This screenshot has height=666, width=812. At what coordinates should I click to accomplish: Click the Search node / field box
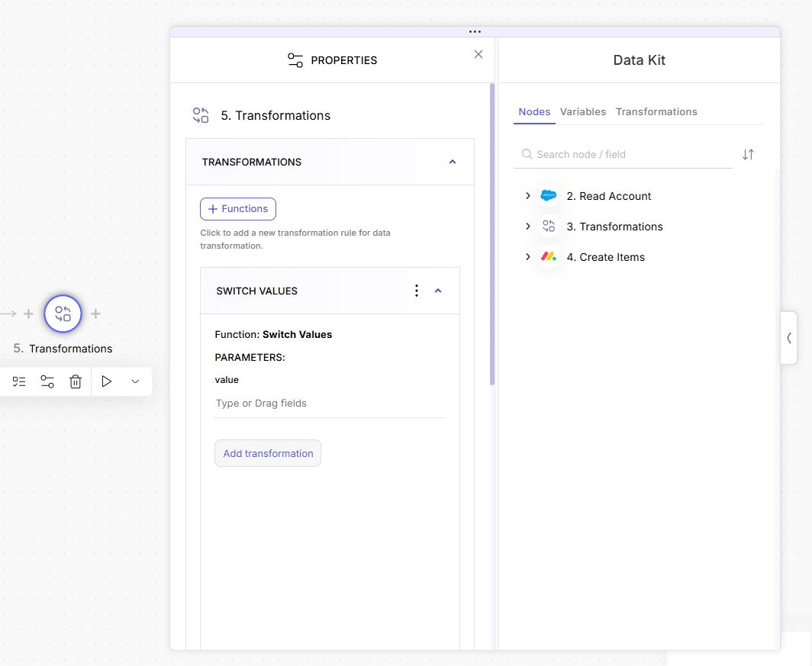coord(623,155)
